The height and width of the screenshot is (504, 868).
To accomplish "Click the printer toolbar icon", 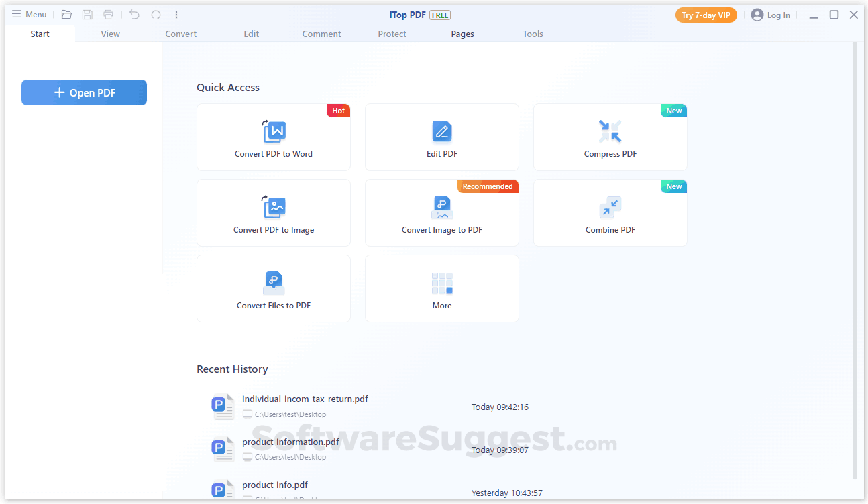I will click(x=108, y=15).
